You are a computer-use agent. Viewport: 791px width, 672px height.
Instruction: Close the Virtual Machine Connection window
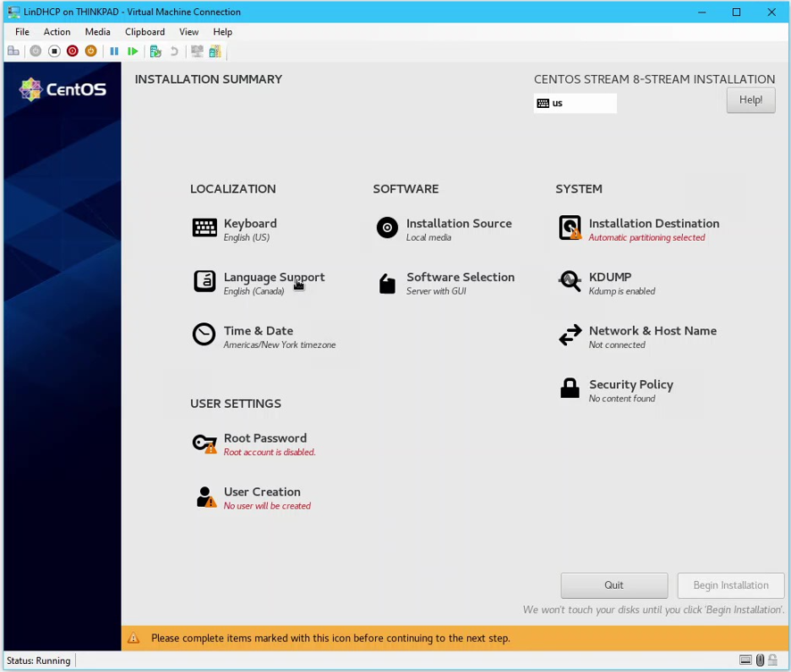(x=771, y=12)
